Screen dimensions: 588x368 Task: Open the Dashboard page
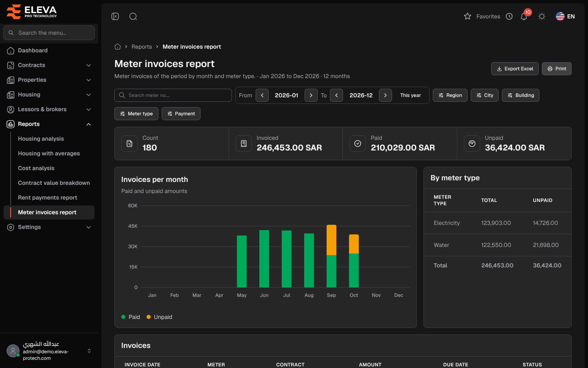click(x=49, y=50)
